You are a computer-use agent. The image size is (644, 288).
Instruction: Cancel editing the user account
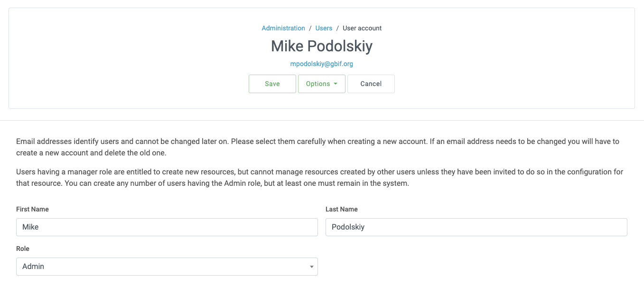(x=371, y=84)
